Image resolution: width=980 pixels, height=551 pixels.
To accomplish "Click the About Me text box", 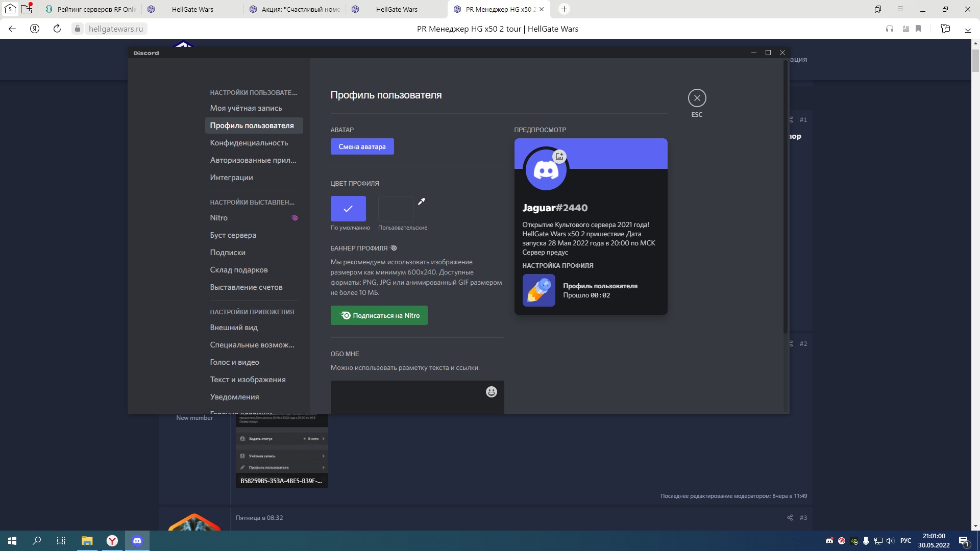I will click(417, 397).
